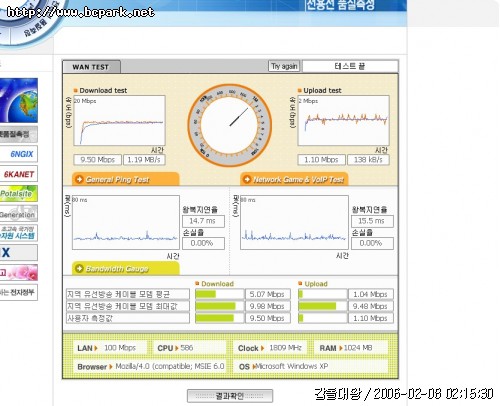
Task: Open the Potalsite sidebar banner
Action: (19, 194)
